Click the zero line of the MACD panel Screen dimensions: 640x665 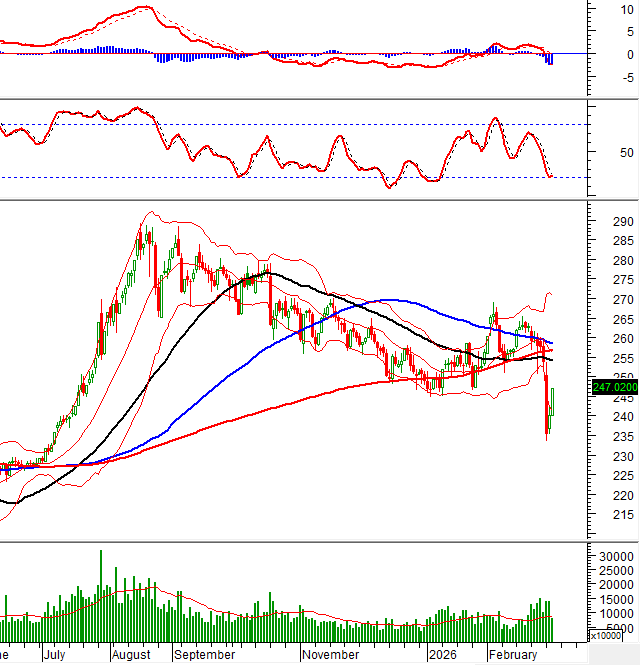[x=300, y=53]
